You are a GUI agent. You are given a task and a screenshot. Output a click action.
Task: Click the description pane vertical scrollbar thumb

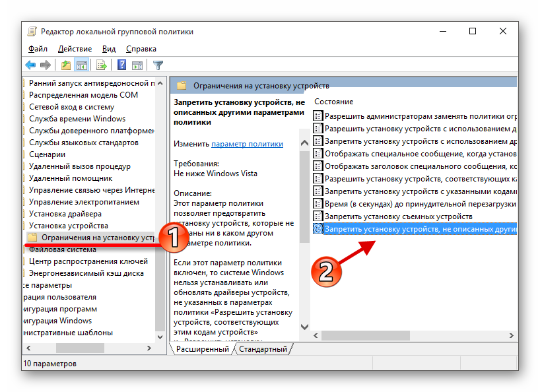pos(304,197)
